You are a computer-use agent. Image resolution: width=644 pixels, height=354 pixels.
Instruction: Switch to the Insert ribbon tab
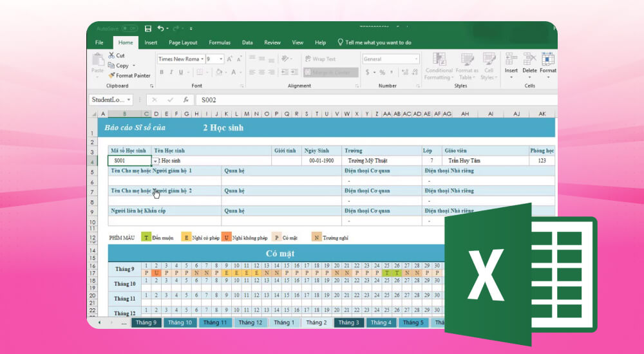point(151,42)
